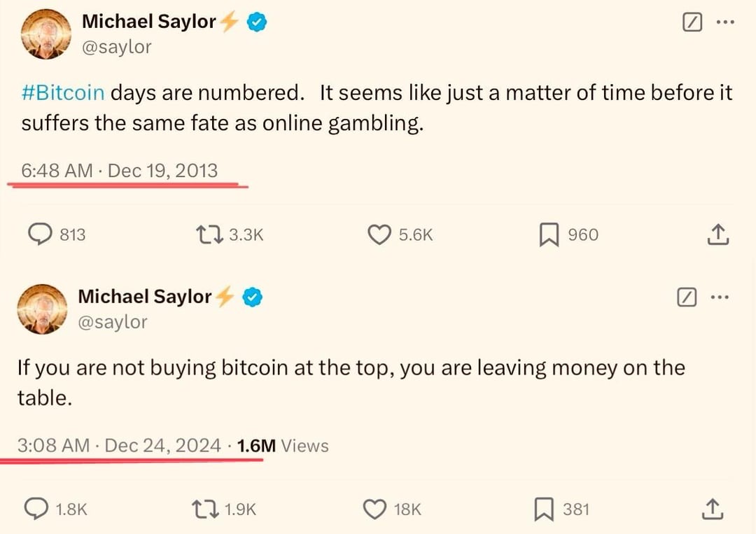Screen dimensions: 756x534
Task: Open the #Bitcoin hashtag link
Action: 63,93
